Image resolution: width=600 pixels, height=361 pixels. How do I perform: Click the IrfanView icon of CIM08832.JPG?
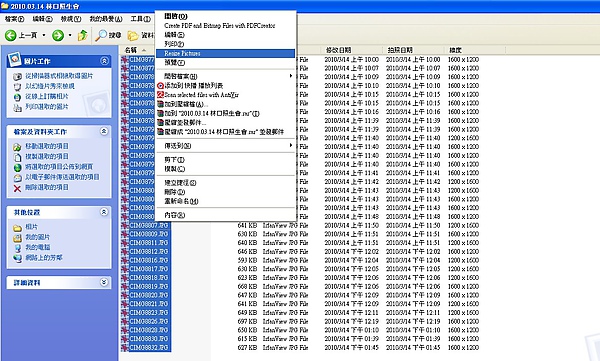click(125, 348)
